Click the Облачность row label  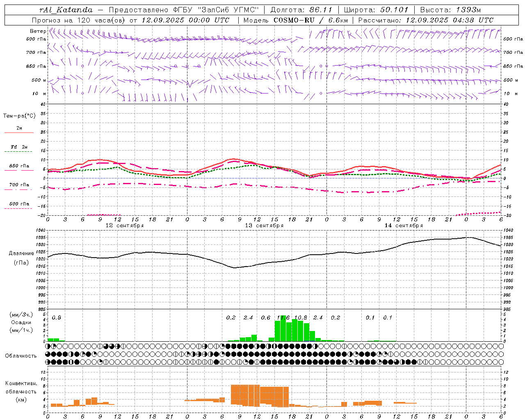click(x=21, y=356)
